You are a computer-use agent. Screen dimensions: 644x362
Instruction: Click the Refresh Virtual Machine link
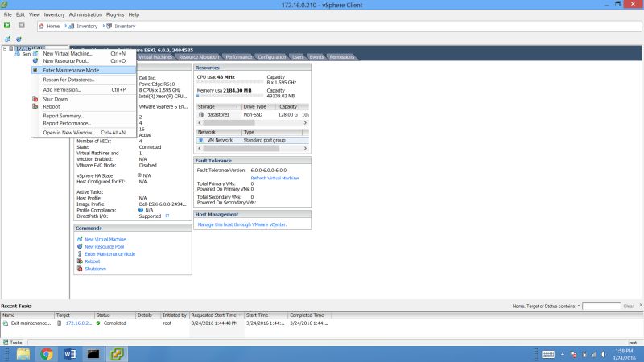click(x=275, y=178)
